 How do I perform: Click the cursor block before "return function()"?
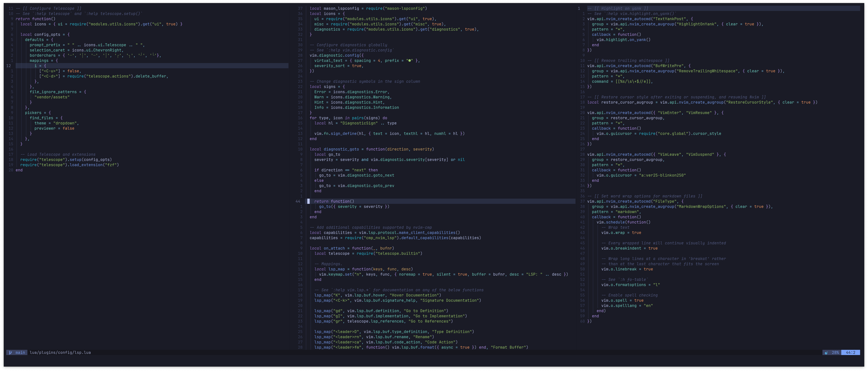(x=308, y=201)
